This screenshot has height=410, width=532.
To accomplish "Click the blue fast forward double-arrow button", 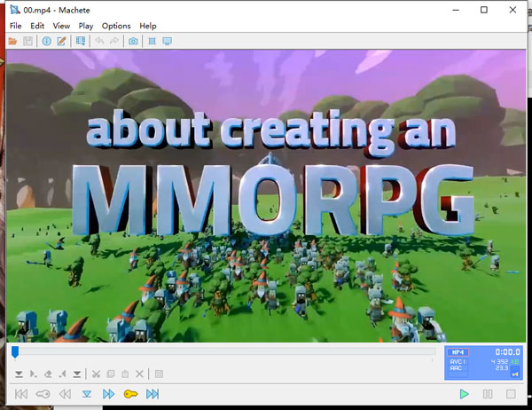I will 108,394.
